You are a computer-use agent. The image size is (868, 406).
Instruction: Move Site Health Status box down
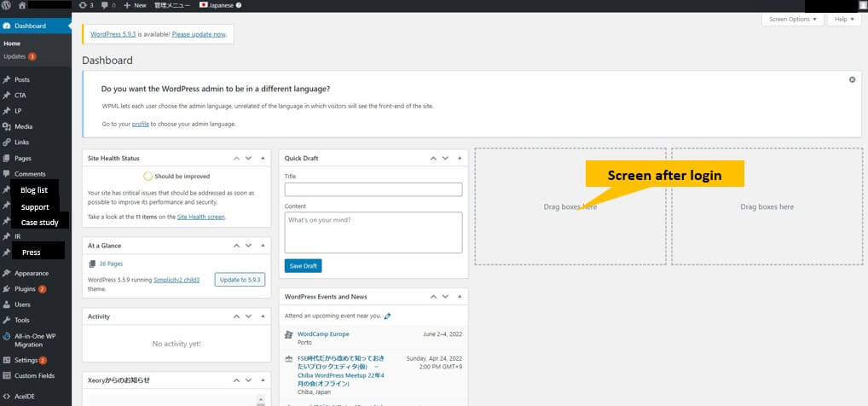(249, 159)
